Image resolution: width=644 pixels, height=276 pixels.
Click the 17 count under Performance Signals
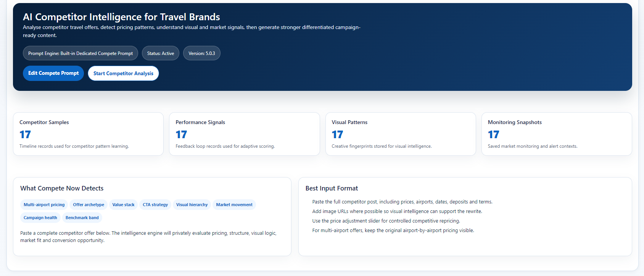click(x=181, y=134)
